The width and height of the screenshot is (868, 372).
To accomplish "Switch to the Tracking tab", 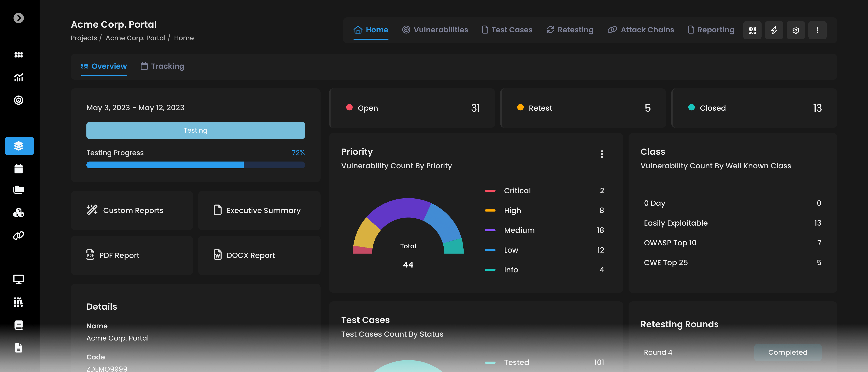I will coord(162,66).
